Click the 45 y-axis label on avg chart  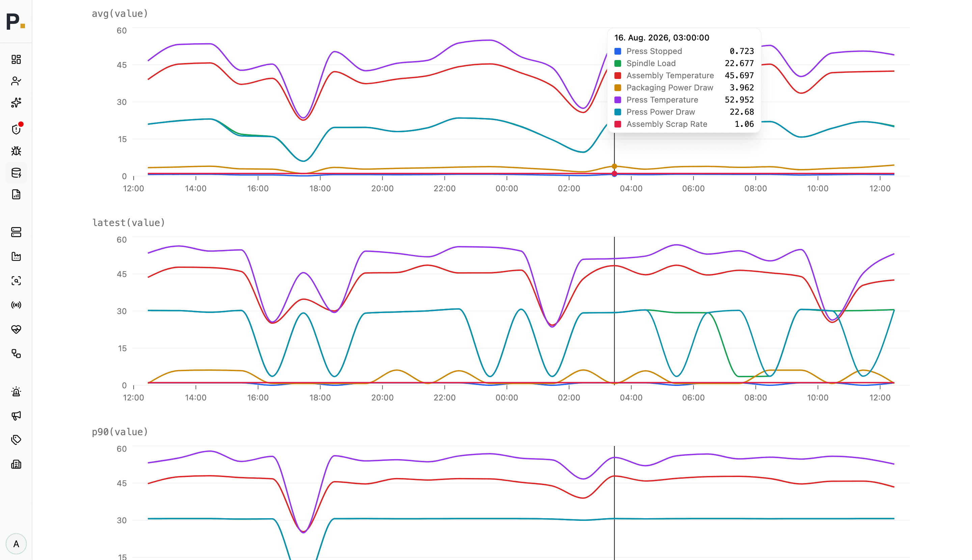pos(122,65)
